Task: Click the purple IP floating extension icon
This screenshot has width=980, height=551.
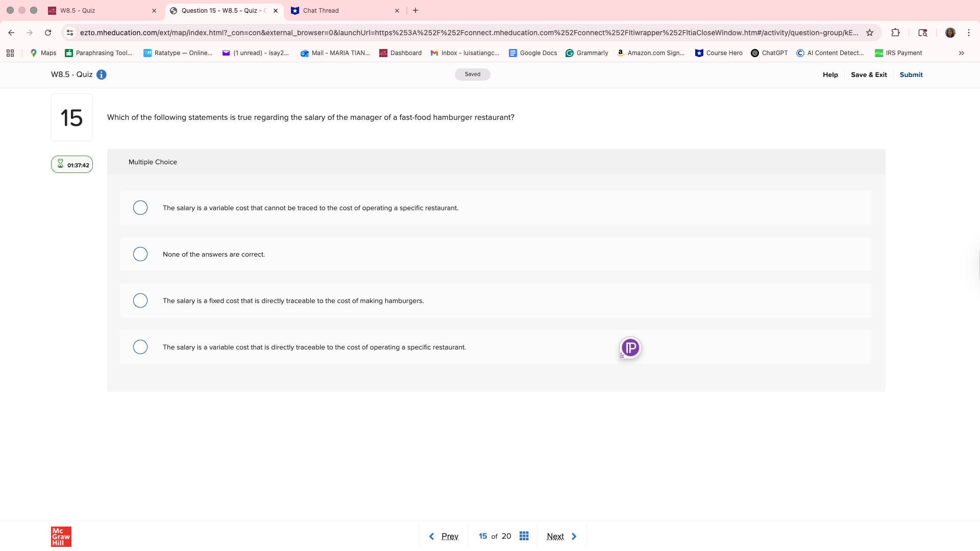Action: point(630,348)
